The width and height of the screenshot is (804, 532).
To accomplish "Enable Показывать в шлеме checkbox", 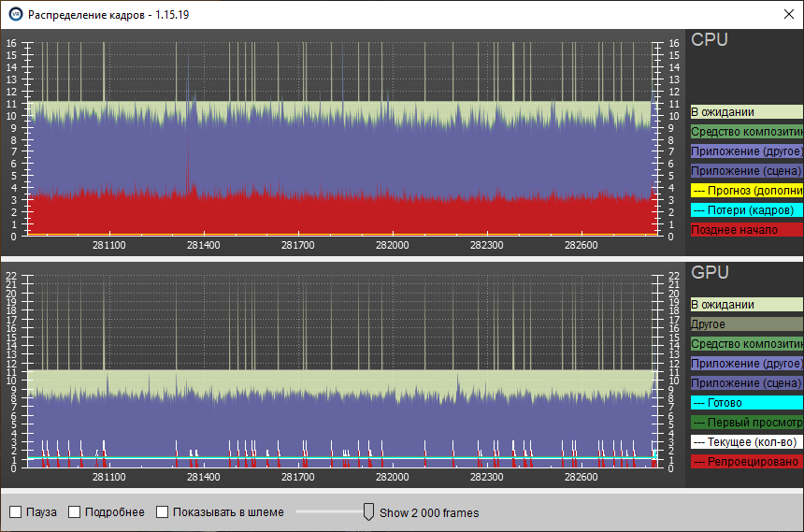I will (x=162, y=512).
